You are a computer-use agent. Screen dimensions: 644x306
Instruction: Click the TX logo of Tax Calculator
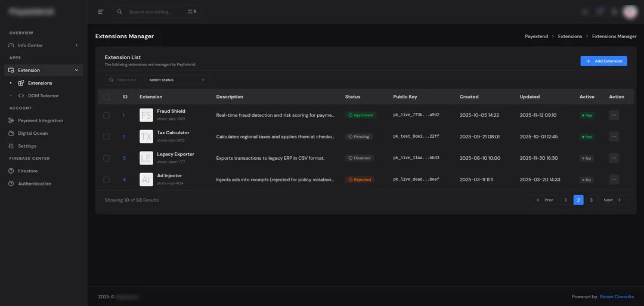click(x=146, y=137)
